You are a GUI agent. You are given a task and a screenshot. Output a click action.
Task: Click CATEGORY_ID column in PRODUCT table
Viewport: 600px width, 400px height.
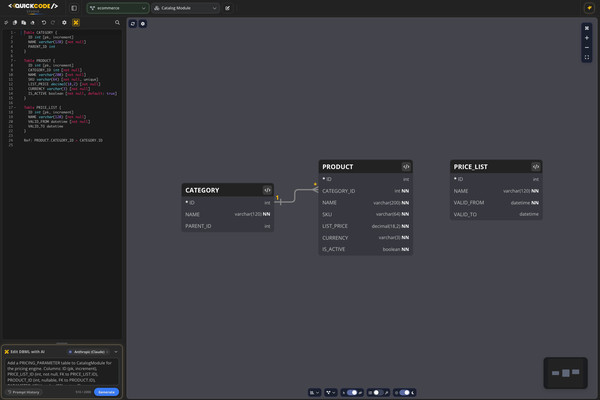(x=365, y=191)
